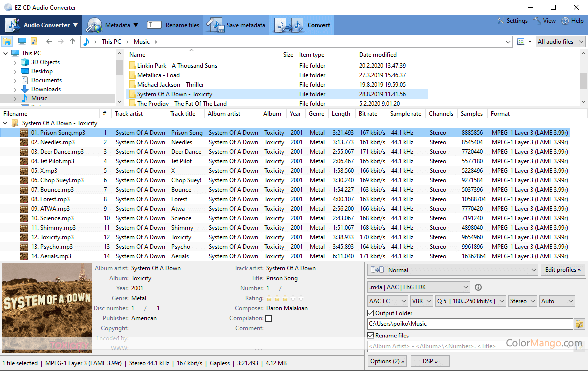Screen dimensions: 588x371
Task: Select Desktop in the folder tree
Action: coord(42,71)
